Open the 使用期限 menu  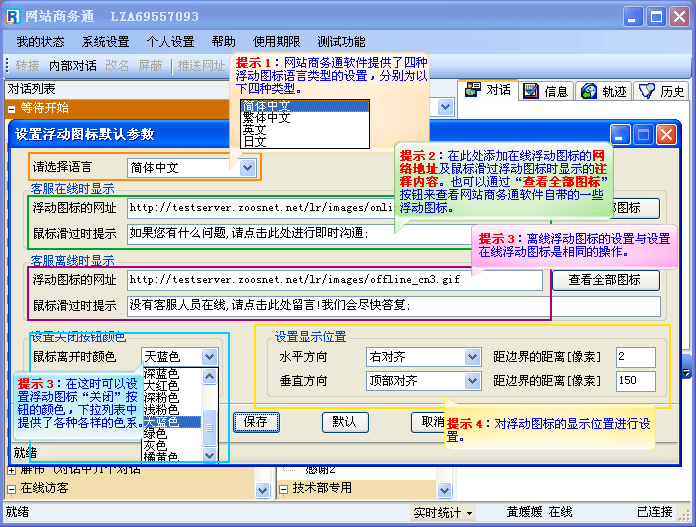(277, 42)
